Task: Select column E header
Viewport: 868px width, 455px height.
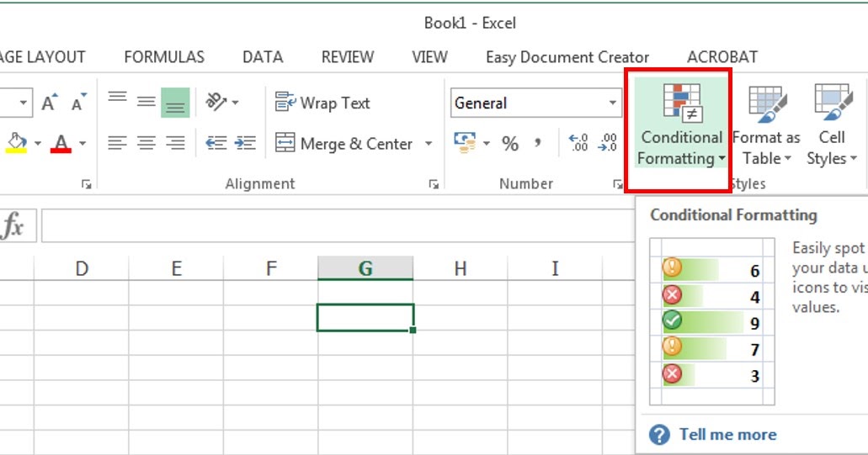Action: [x=176, y=268]
